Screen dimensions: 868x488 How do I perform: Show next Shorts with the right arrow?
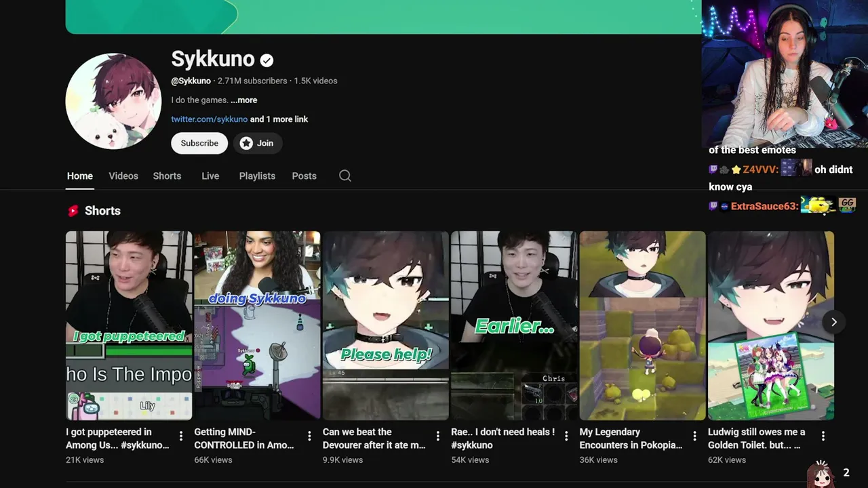pyautogui.click(x=834, y=322)
